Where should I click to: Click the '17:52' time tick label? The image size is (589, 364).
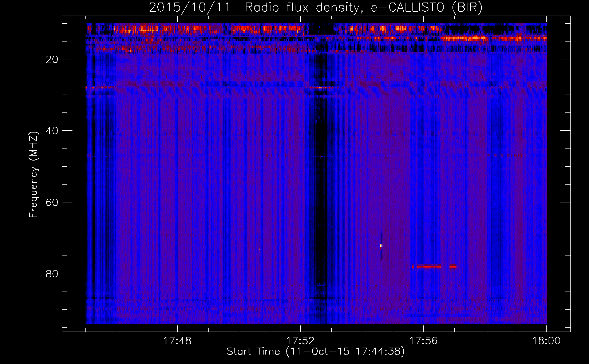[x=300, y=341]
